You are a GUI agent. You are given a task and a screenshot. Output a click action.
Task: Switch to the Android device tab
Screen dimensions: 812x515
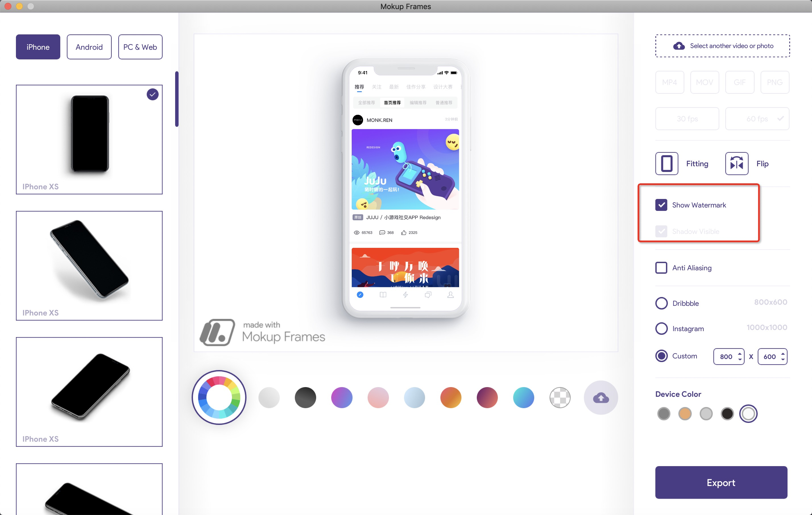coord(89,47)
